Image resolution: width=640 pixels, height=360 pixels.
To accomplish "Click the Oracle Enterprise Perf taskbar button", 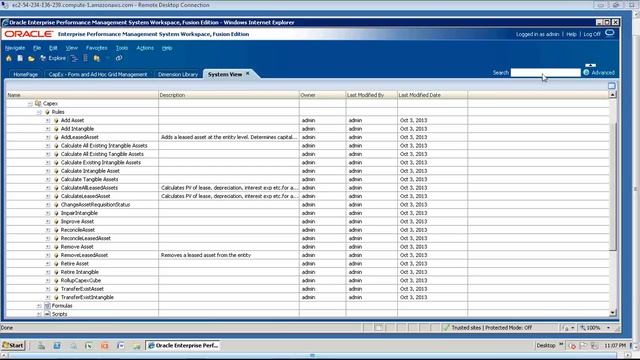I will (183, 345).
